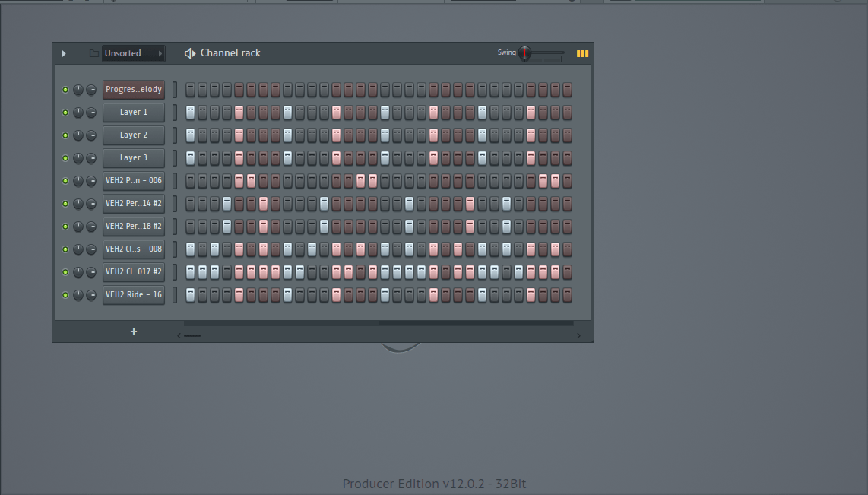Toggle the graph editor bars icon
868x495 pixels.
click(582, 53)
